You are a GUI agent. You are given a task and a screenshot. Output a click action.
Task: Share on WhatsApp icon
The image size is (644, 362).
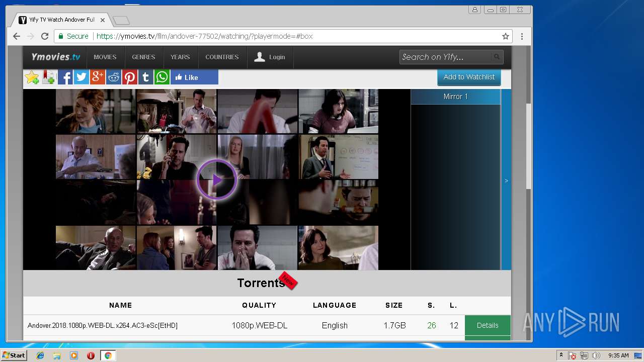(162, 77)
